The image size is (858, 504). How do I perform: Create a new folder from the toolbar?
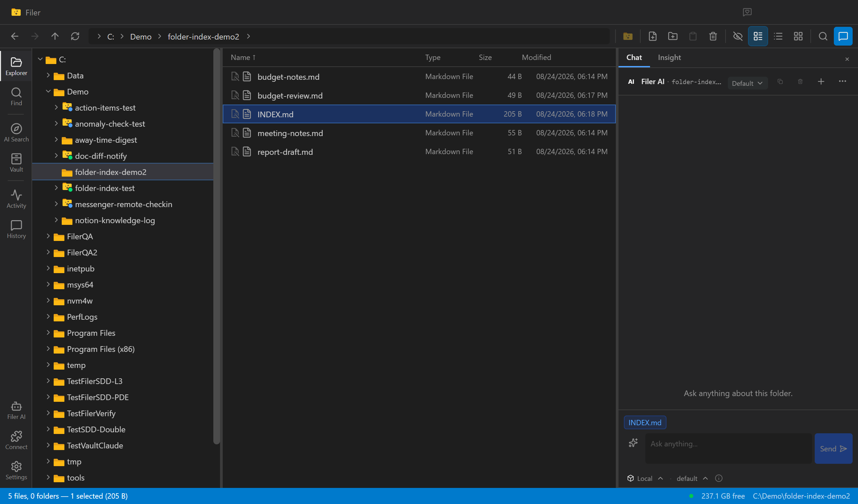(673, 37)
